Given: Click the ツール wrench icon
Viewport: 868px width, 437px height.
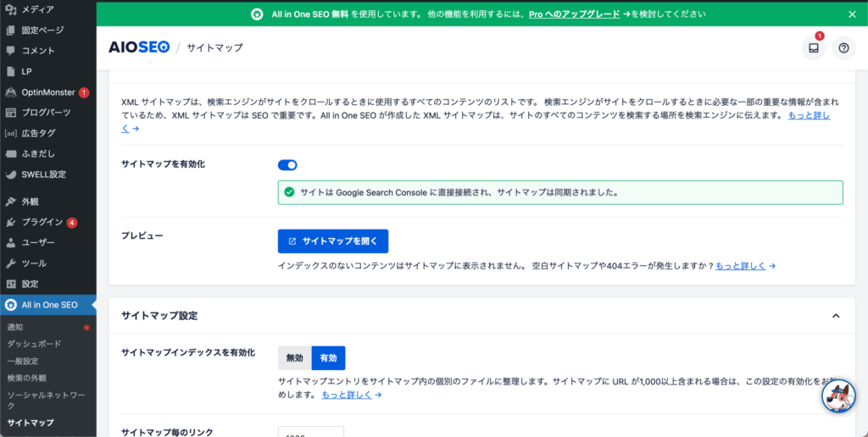Looking at the screenshot, I should 10,263.
